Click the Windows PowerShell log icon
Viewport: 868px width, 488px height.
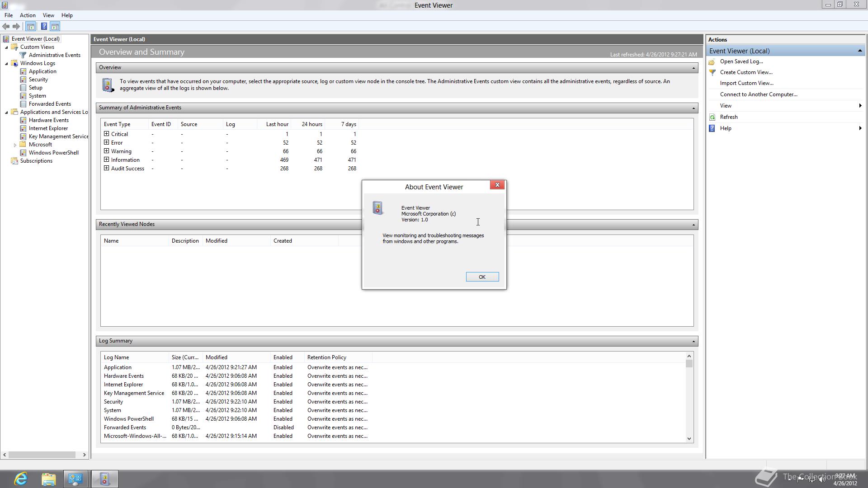23,153
